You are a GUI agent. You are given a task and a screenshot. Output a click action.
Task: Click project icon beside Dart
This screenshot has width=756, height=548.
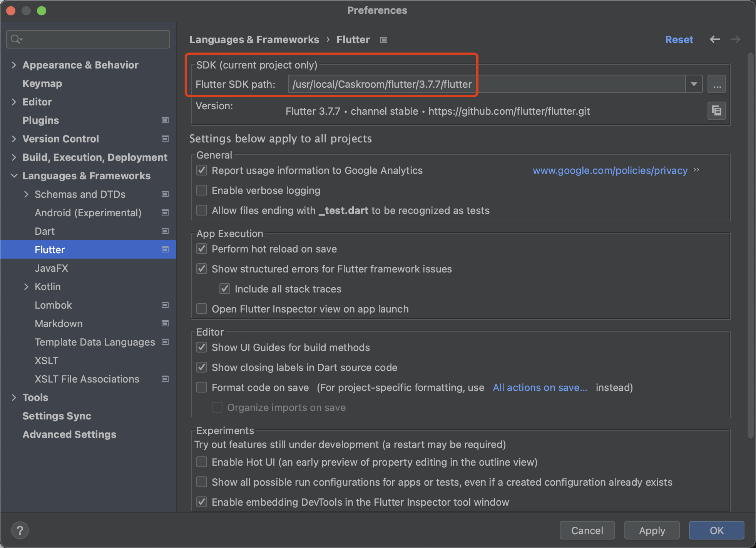pyautogui.click(x=165, y=231)
